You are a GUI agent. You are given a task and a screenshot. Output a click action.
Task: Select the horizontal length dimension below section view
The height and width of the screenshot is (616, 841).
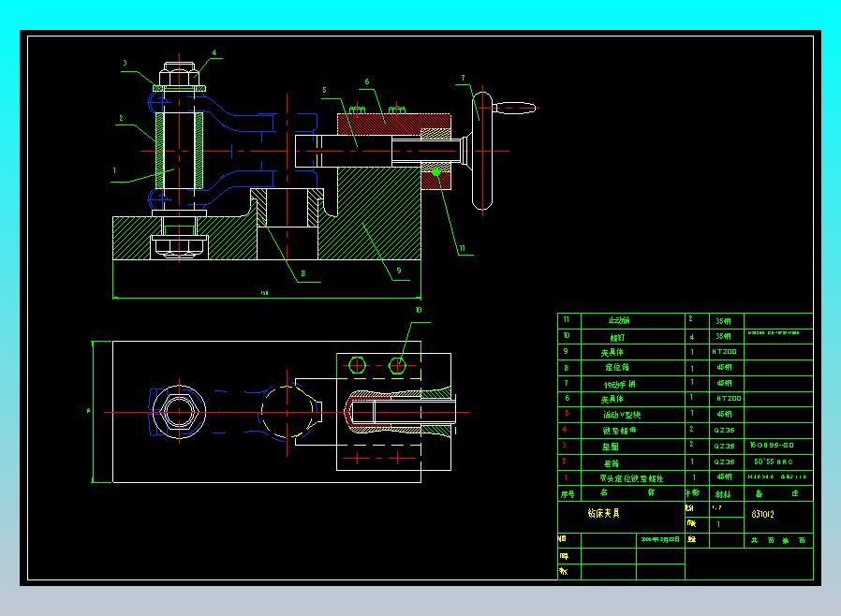click(x=266, y=298)
